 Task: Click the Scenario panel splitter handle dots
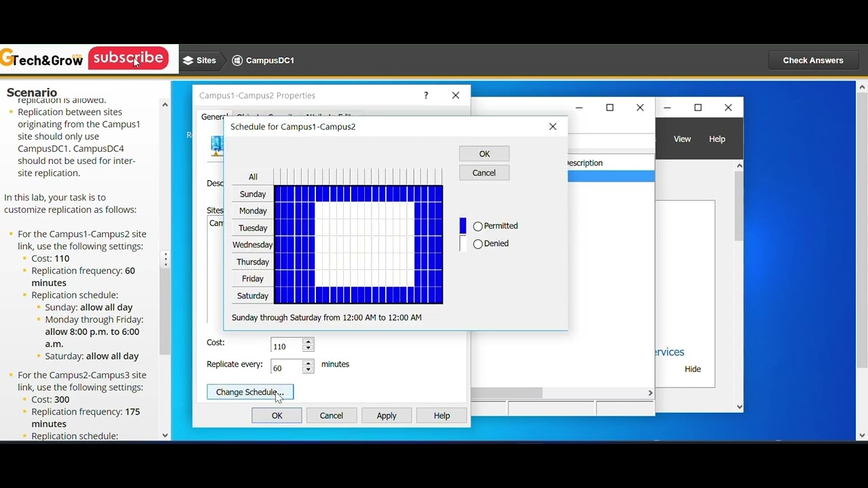(165, 260)
